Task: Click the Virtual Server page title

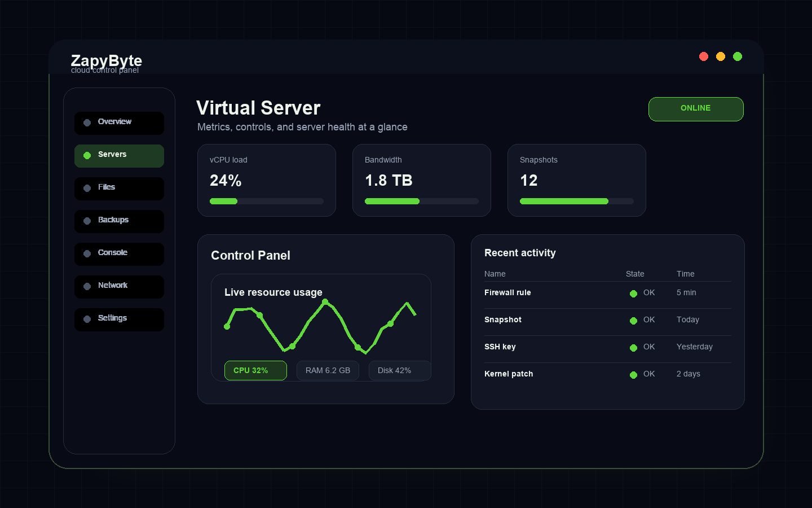Action: pyautogui.click(x=258, y=108)
